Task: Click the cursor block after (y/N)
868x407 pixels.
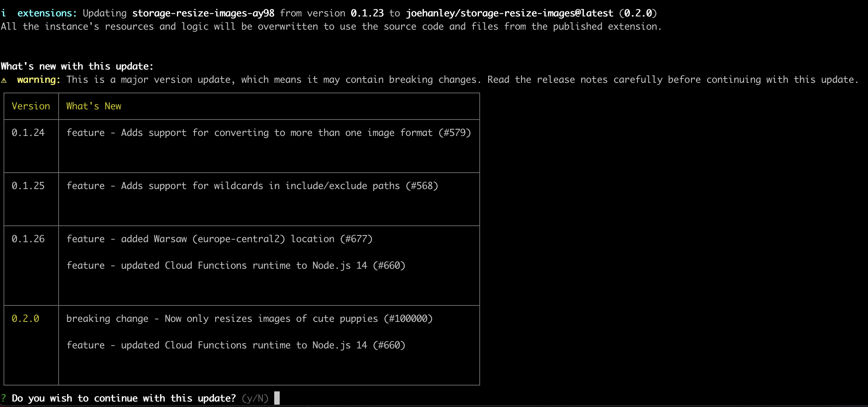Action: pos(277,398)
